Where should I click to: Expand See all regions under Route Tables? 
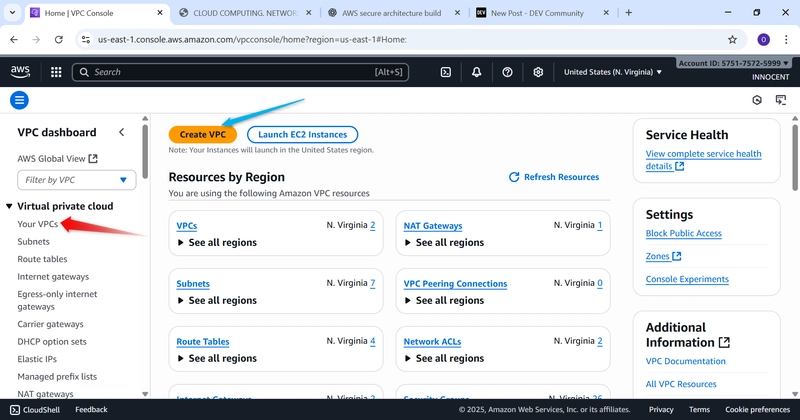pos(216,358)
